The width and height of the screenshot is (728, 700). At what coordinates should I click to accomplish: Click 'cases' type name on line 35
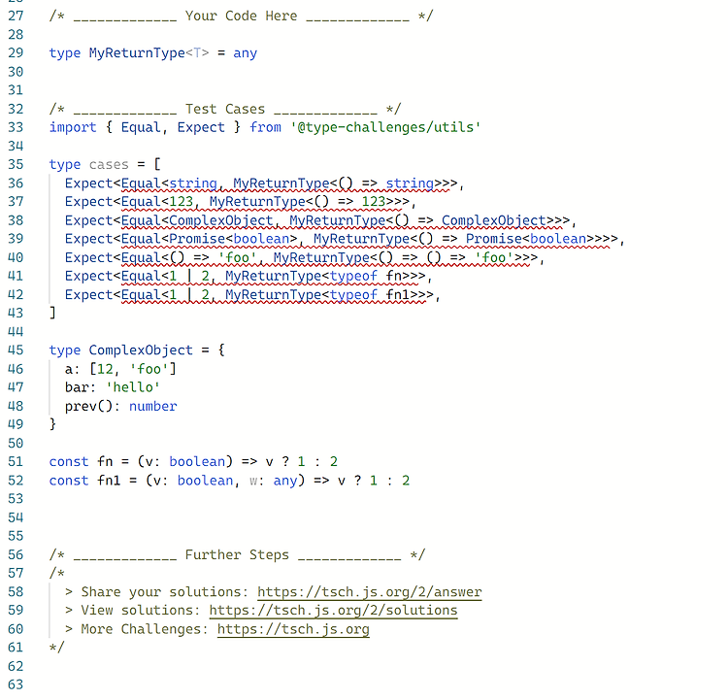click(x=109, y=164)
